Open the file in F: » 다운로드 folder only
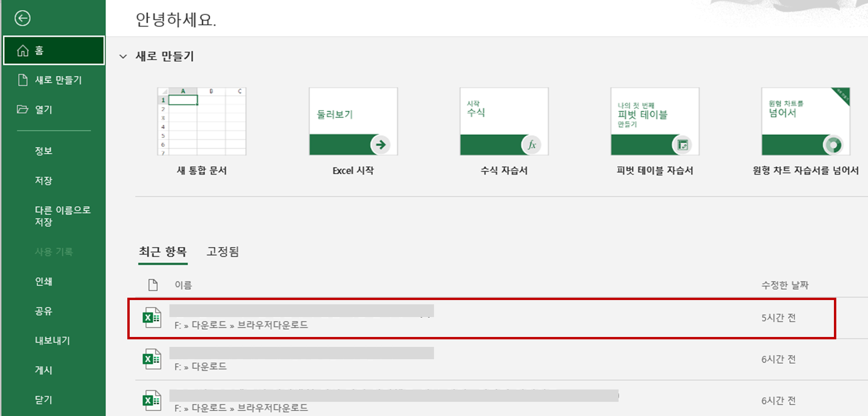The height and width of the screenshot is (416, 868). [x=502, y=359]
